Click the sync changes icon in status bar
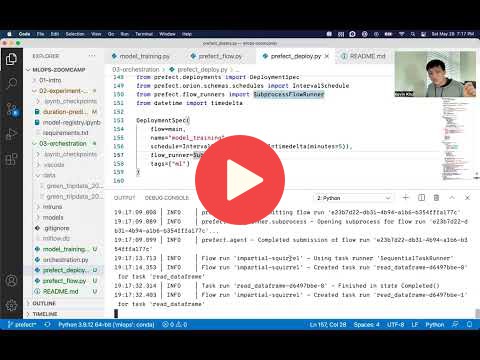The width and height of the screenshot is (480, 360). [x=47, y=324]
